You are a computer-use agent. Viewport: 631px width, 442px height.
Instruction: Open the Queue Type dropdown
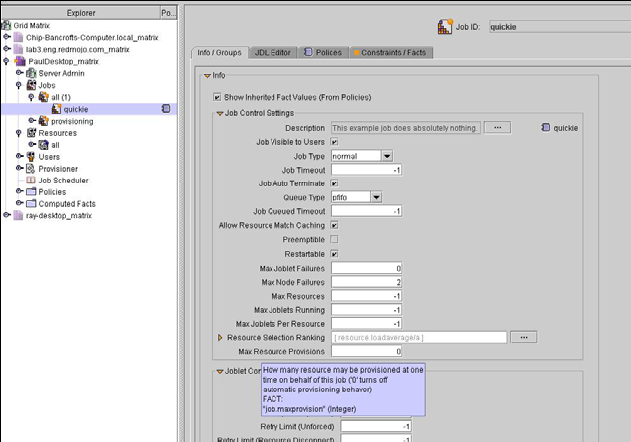point(376,197)
